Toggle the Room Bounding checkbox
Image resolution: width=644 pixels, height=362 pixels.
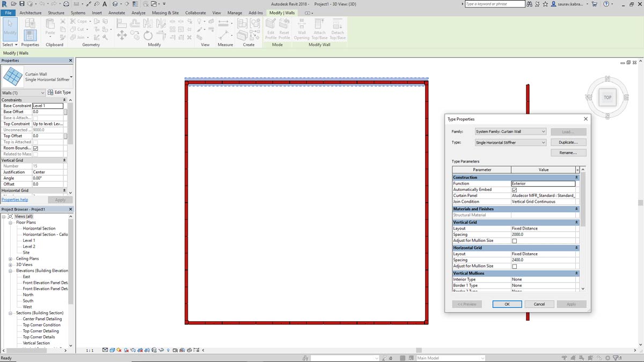tap(35, 148)
